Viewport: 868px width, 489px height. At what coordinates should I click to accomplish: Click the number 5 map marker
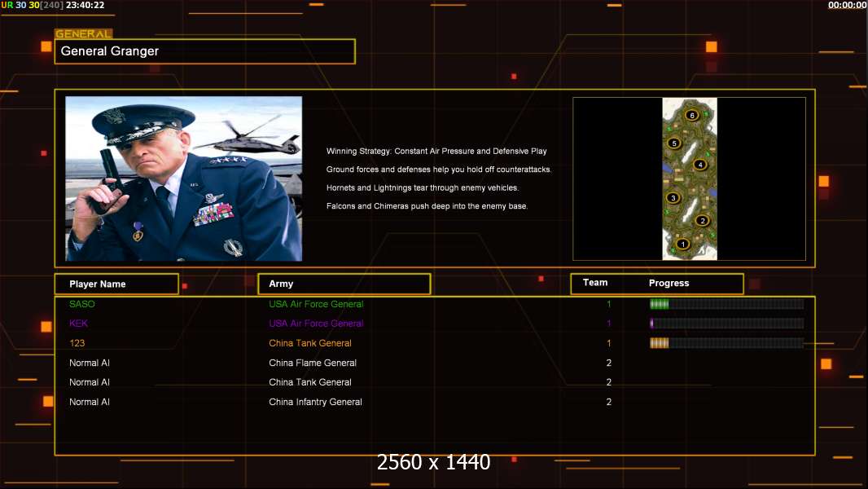pos(673,143)
